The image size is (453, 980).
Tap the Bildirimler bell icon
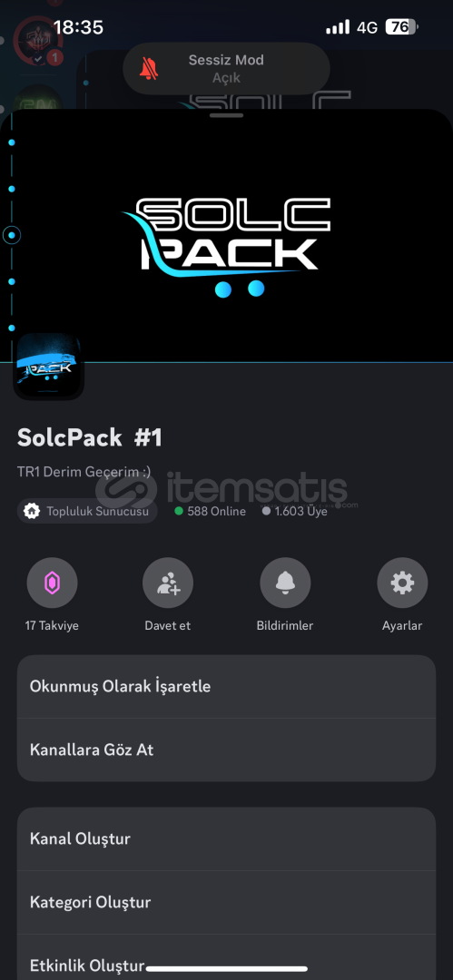tap(285, 583)
